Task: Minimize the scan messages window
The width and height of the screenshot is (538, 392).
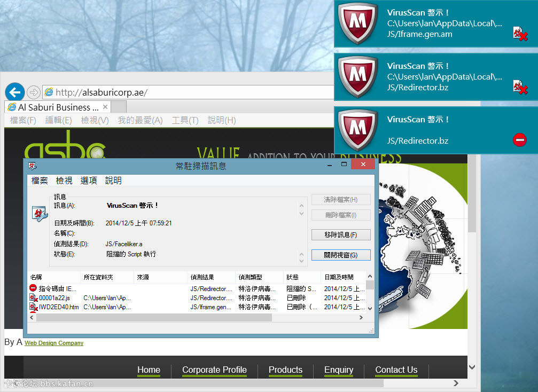Action: 330,165
